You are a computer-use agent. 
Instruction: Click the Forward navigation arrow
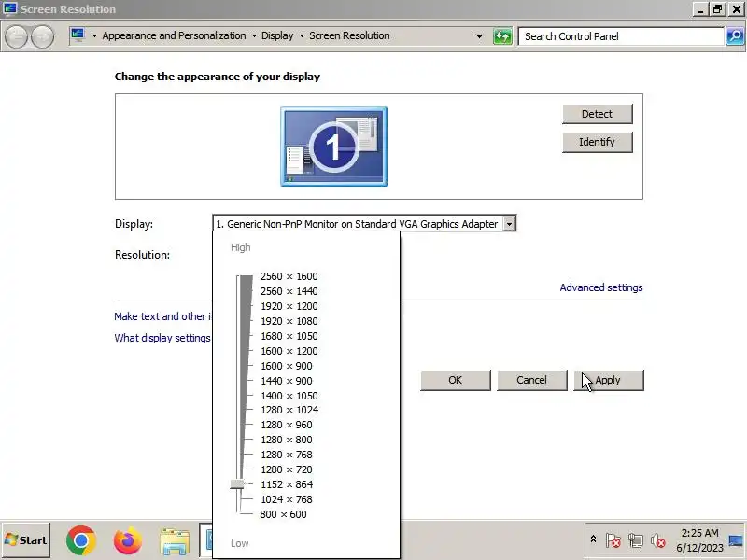pos(42,36)
